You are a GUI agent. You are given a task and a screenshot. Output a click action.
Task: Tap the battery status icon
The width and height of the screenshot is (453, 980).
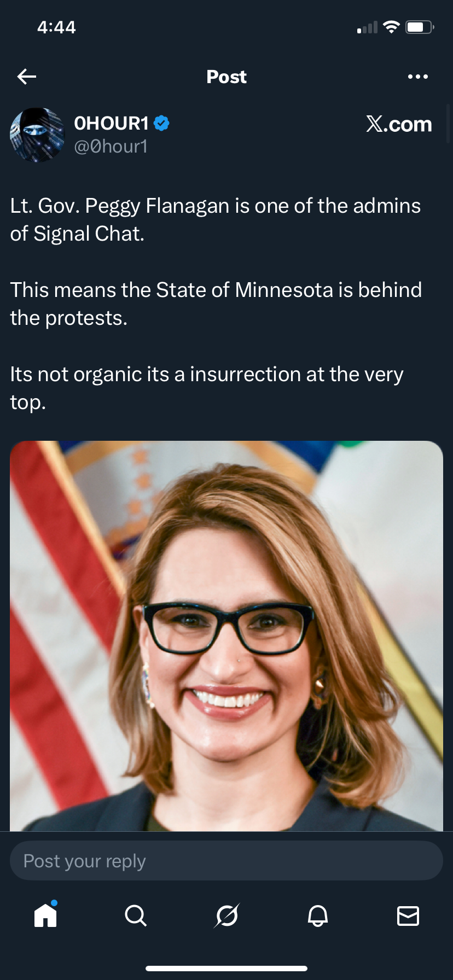point(420,27)
